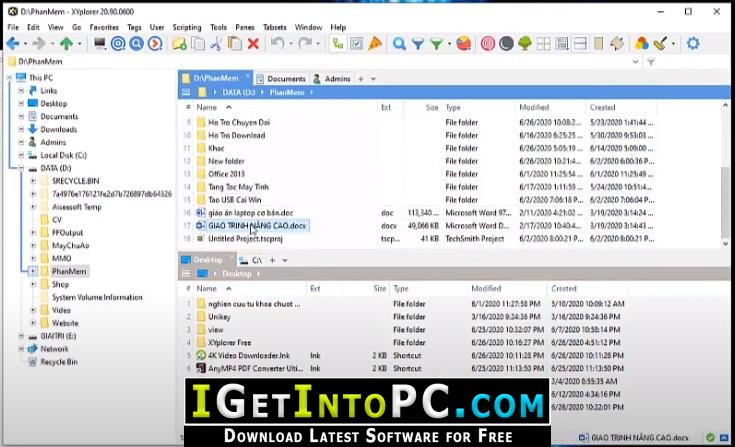Open Configuration with blue gear icon

click(x=693, y=44)
